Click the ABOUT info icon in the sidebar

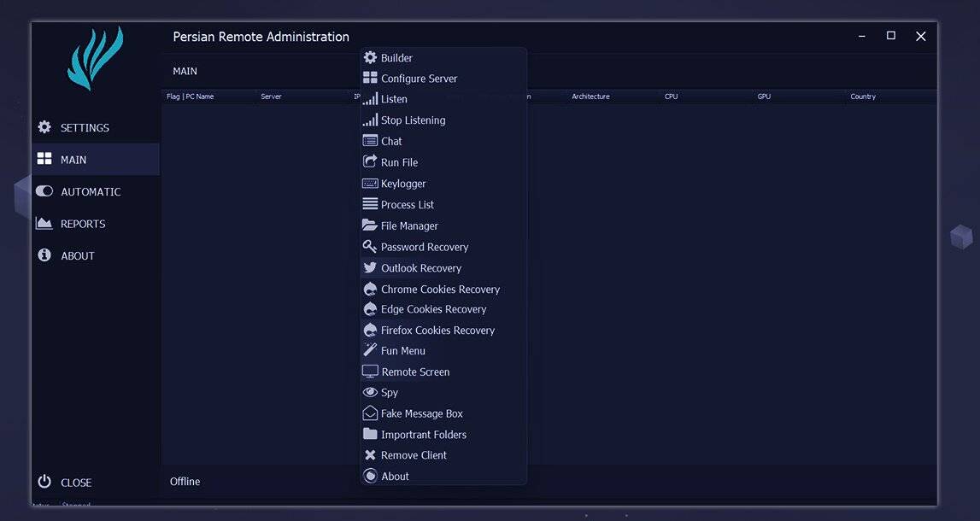click(x=44, y=255)
